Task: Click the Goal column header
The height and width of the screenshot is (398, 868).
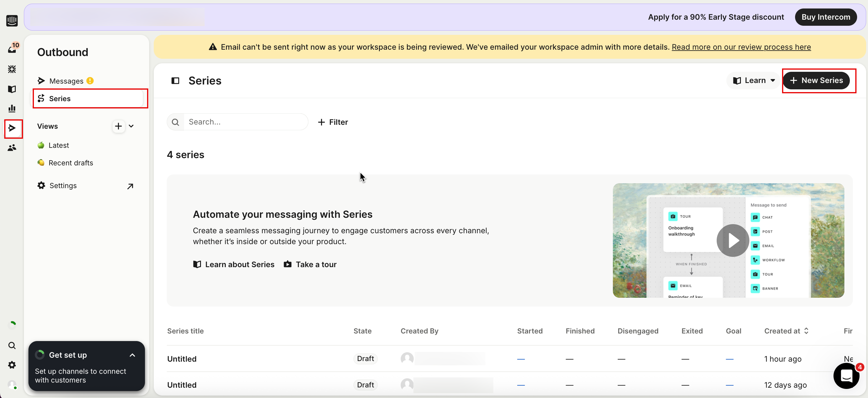Action: [x=734, y=331]
